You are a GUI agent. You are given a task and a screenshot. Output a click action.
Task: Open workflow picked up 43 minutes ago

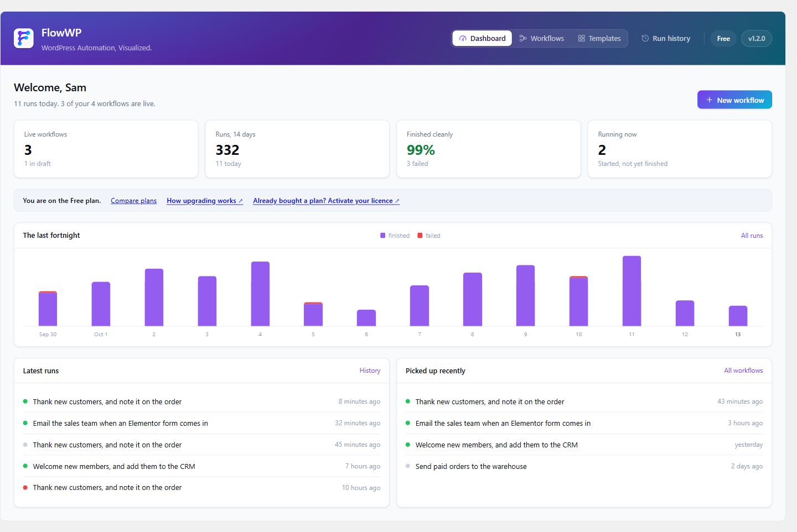pyautogui.click(x=584, y=401)
